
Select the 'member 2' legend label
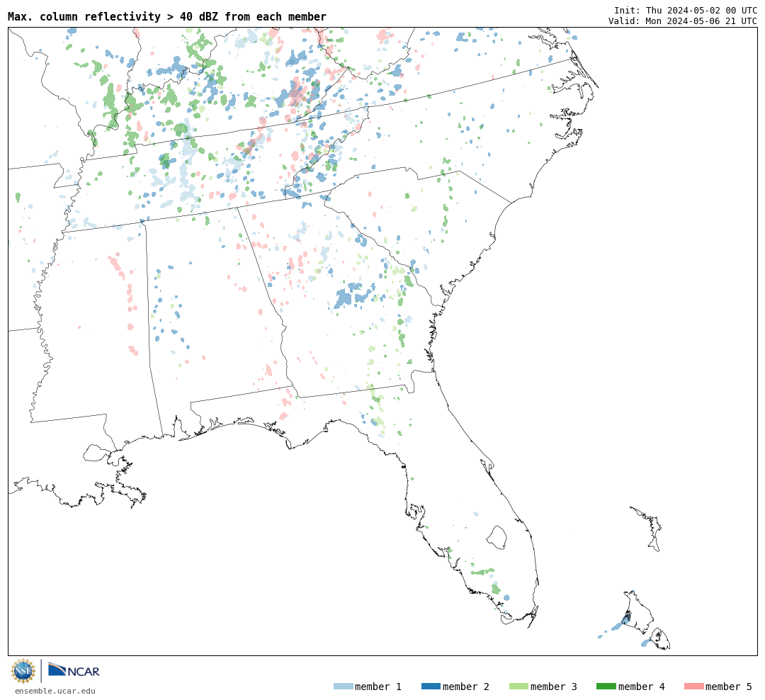pyautogui.click(x=466, y=687)
